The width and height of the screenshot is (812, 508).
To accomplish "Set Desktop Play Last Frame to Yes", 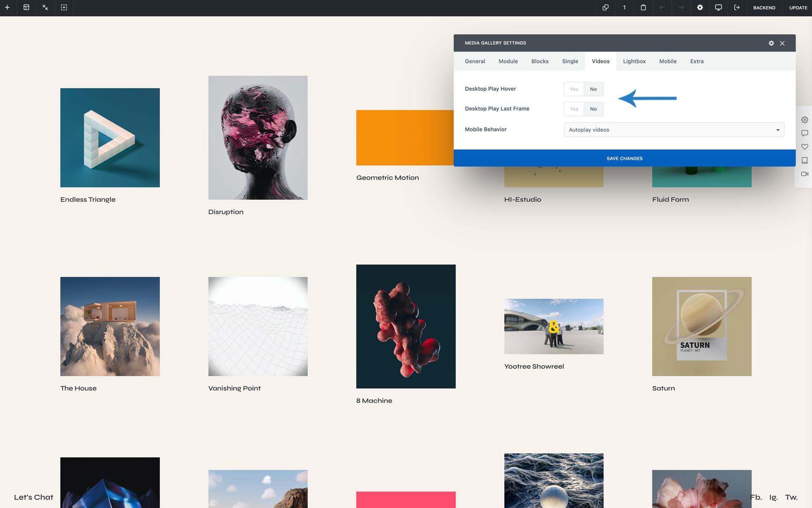I will 574,109.
